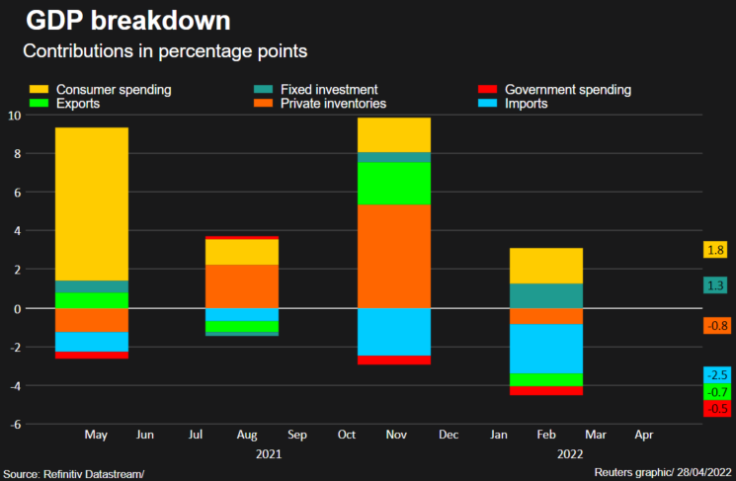Screen dimensions: 736x481
Task: Click the Aug label on the x-axis
Action: coord(247,435)
